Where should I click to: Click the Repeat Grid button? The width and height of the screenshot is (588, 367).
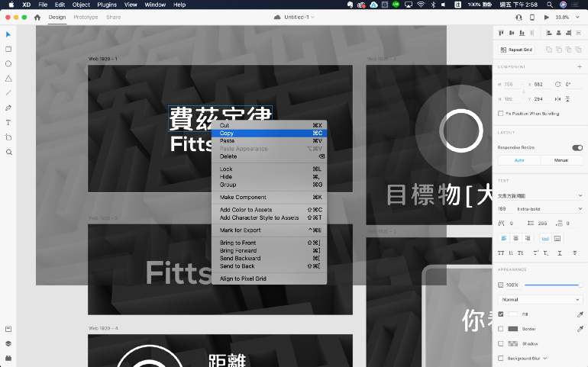click(516, 50)
